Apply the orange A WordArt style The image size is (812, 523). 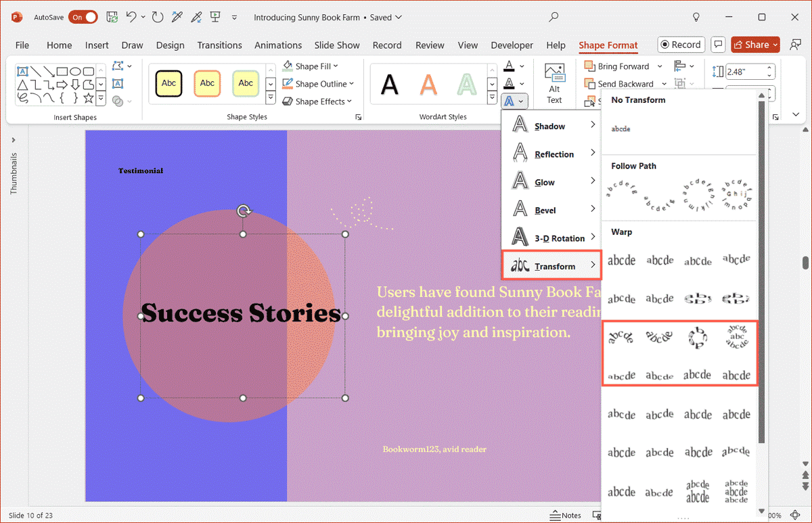point(428,84)
